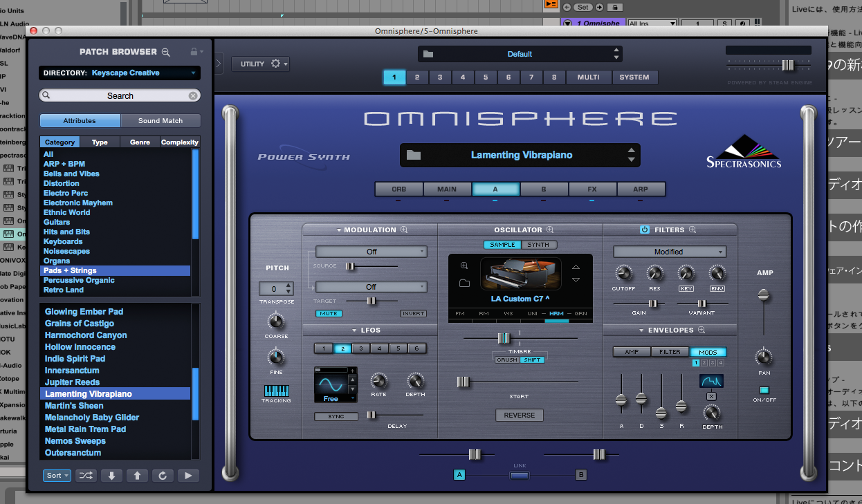Screen dimensions: 862x504
Task: Enable the oscillator Reverse button
Action: pyautogui.click(x=519, y=415)
